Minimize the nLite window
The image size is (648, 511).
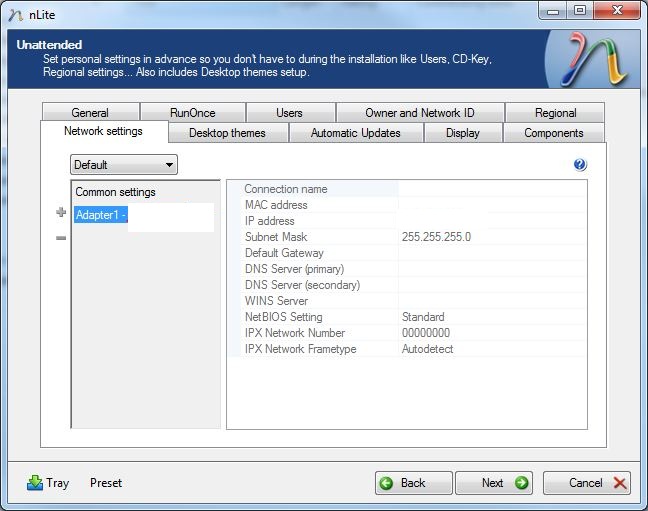click(x=553, y=11)
